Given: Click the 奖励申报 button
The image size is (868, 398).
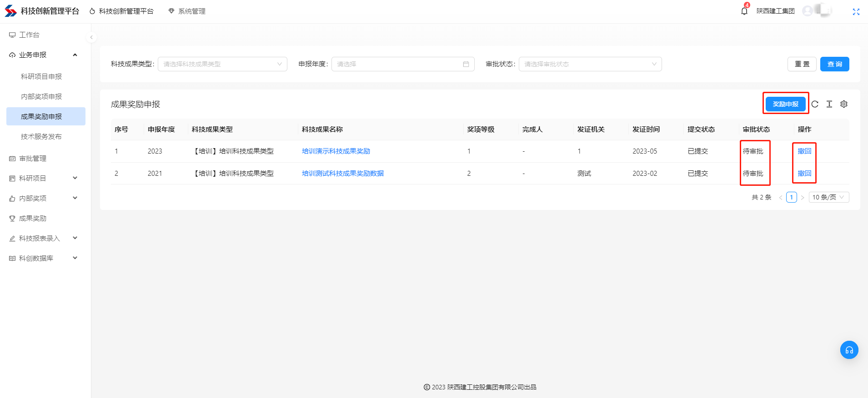Looking at the screenshot, I should click(x=785, y=104).
